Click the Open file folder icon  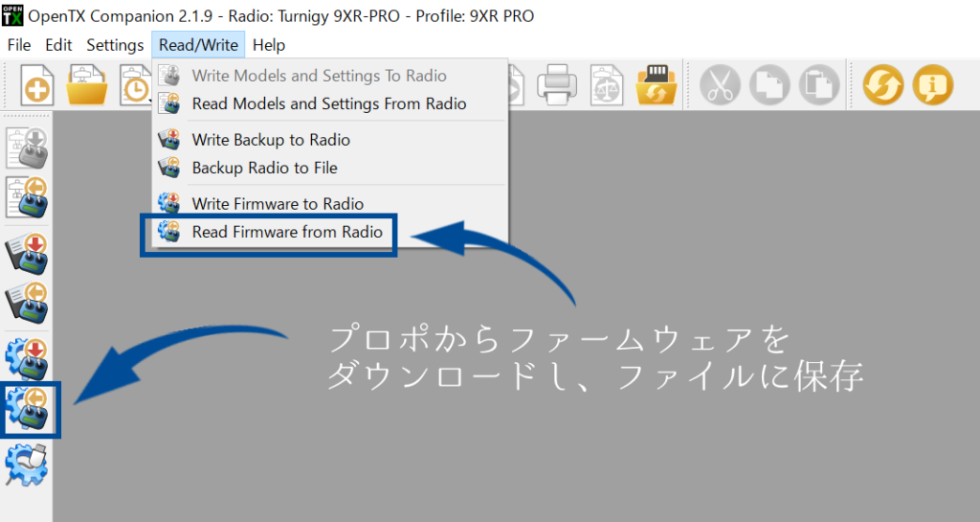click(87, 85)
